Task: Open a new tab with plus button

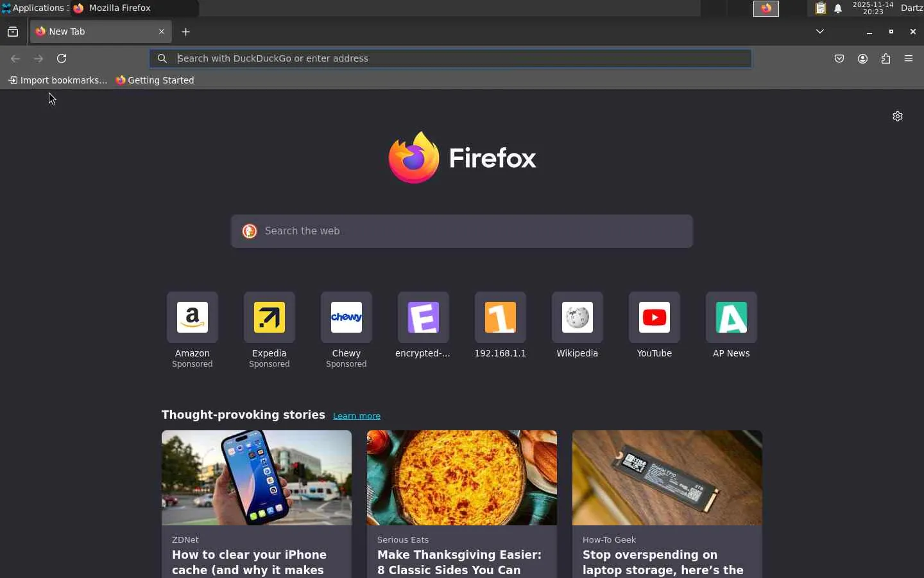Action: (186, 31)
